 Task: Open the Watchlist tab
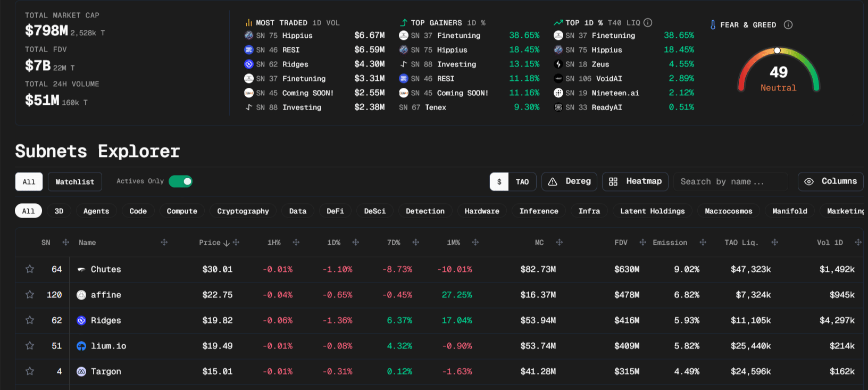(x=74, y=181)
